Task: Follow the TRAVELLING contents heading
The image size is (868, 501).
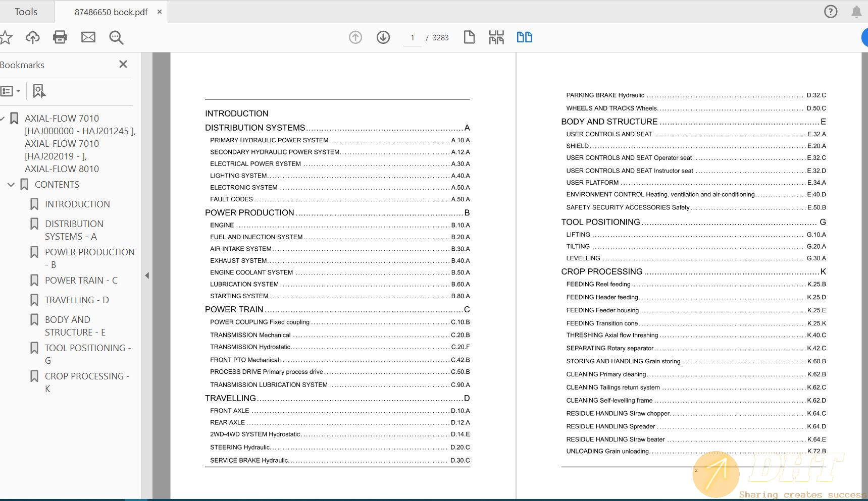Action: tap(337, 398)
